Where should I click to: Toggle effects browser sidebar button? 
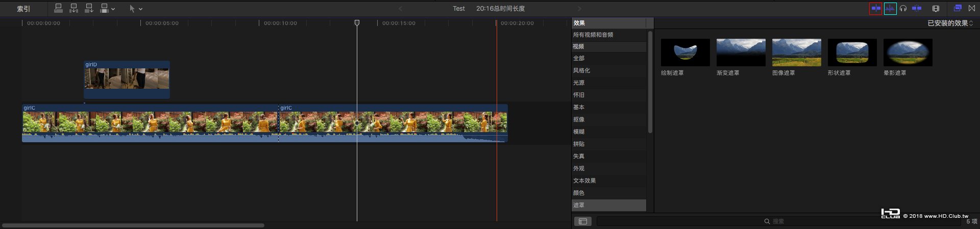point(582,221)
